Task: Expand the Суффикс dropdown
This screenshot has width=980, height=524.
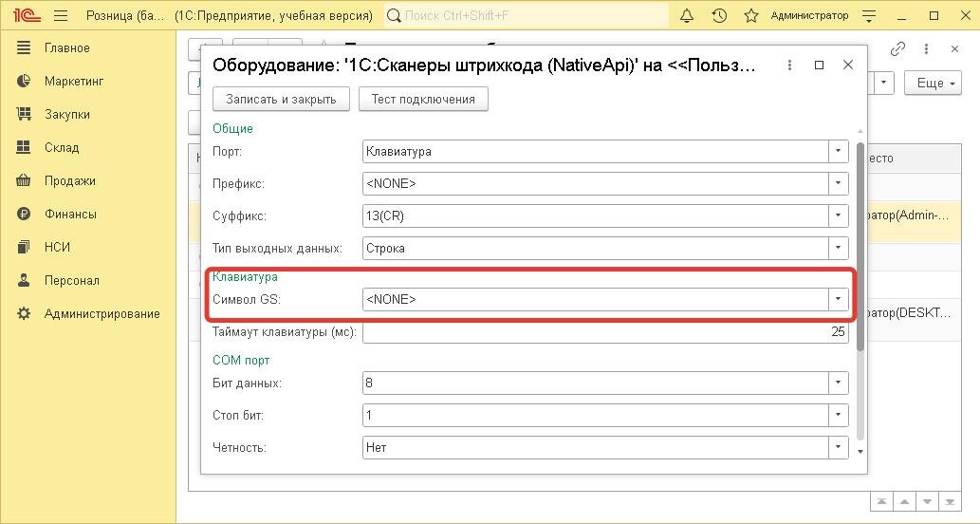Action: click(x=838, y=215)
